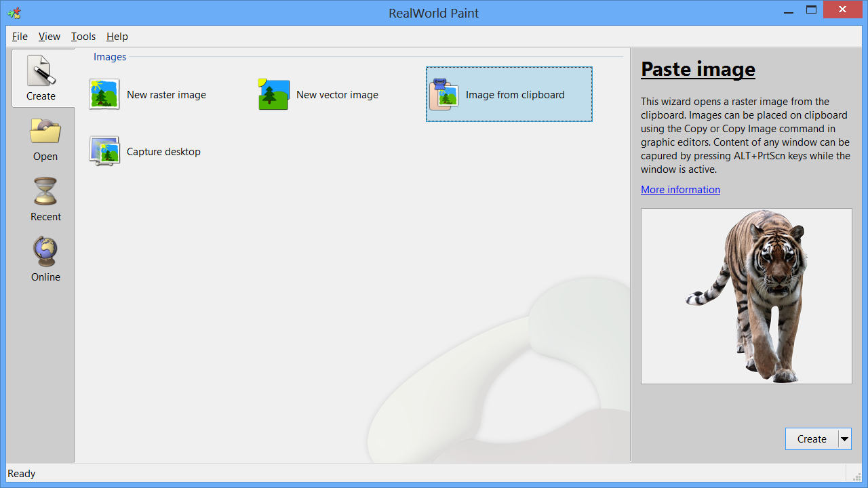Click the tiger preview image
This screenshot has height=488, width=868.
tap(746, 296)
